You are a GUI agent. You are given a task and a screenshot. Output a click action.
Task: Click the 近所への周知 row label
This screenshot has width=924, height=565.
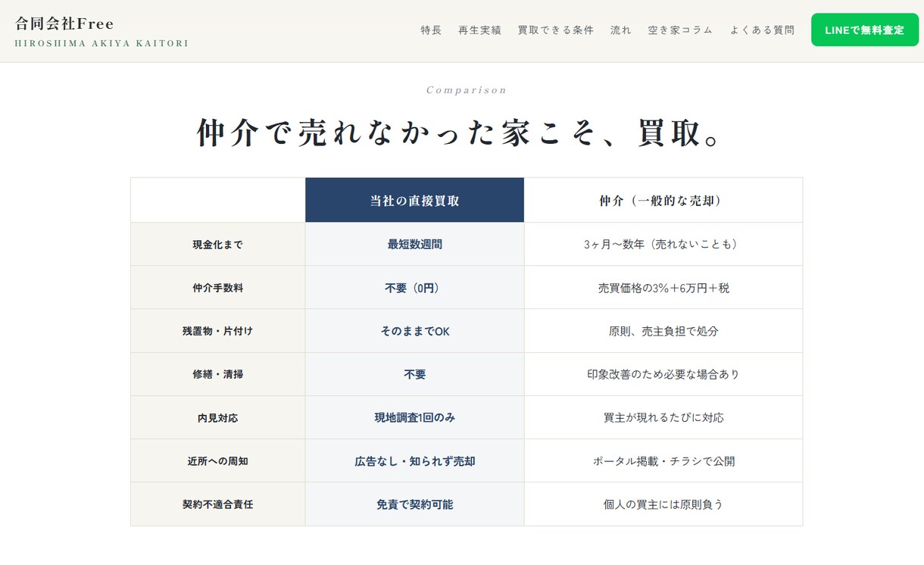pos(217,460)
